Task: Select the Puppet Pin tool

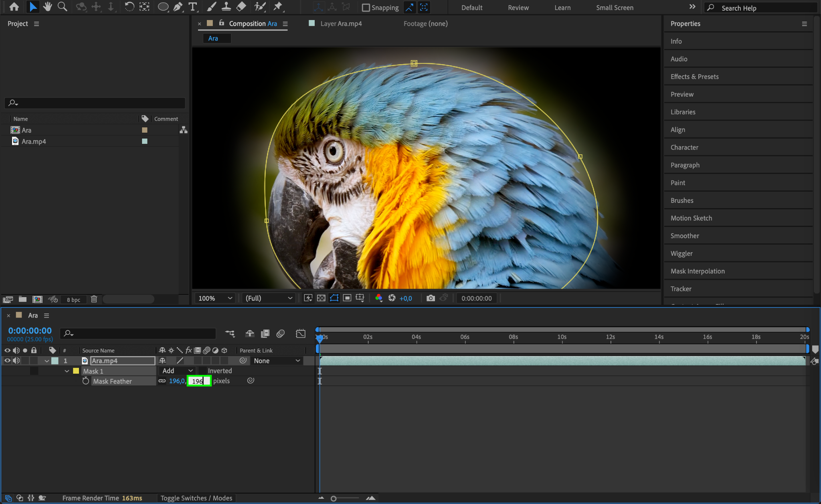Action: pyautogui.click(x=277, y=7)
